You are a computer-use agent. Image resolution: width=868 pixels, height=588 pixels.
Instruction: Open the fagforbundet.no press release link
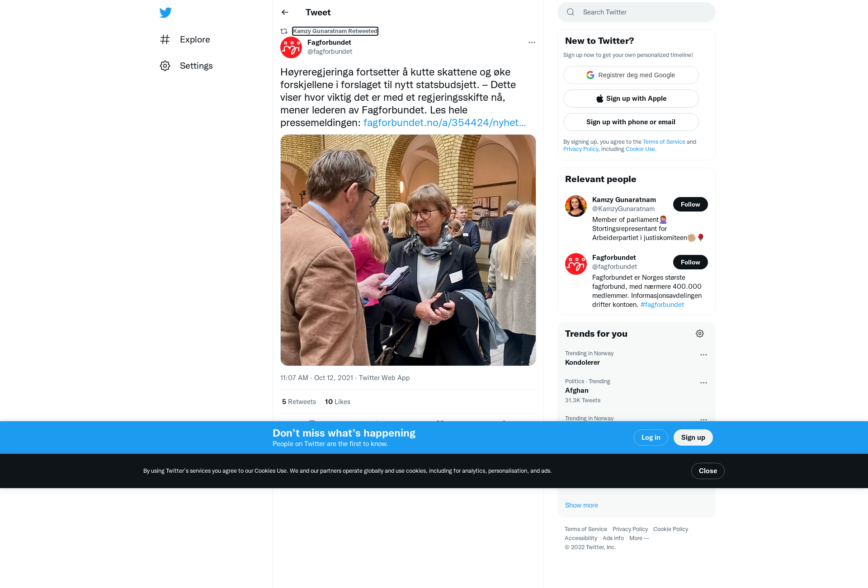coord(444,122)
